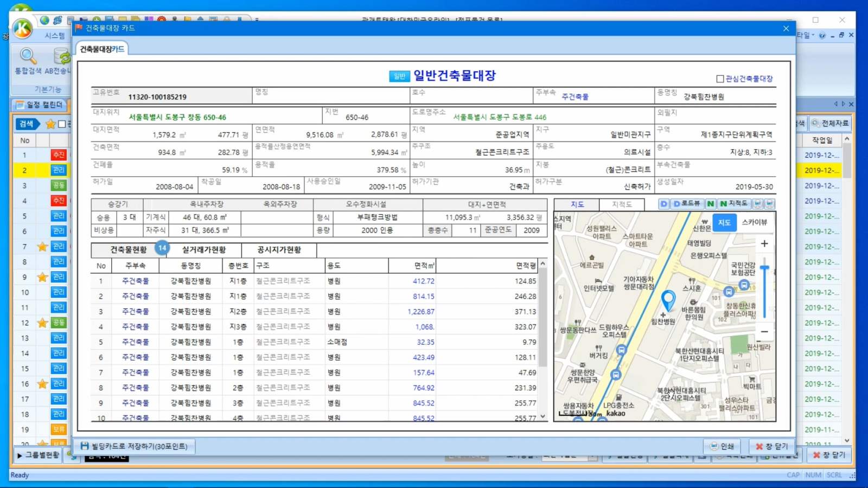Open the Daum map D icon
The image size is (868, 488).
pos(663,204)
